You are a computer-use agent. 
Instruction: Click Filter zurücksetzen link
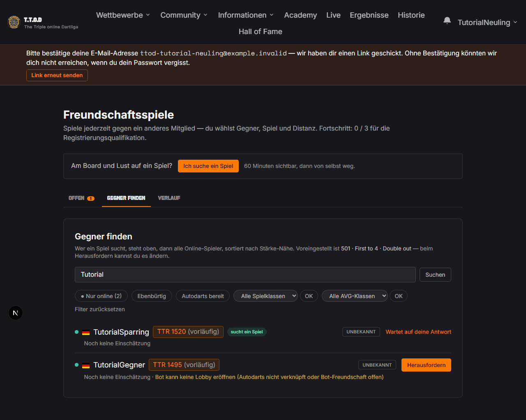pos(100,309)
